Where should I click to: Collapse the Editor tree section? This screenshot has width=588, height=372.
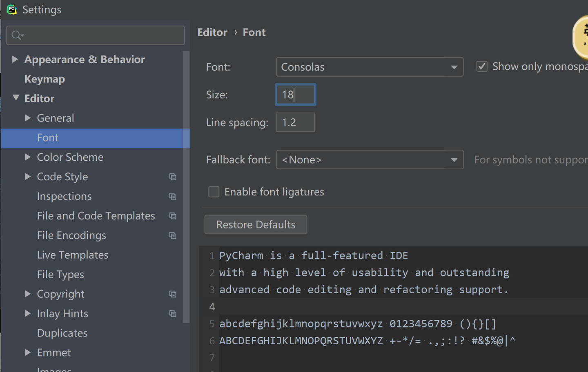point(16,98)
